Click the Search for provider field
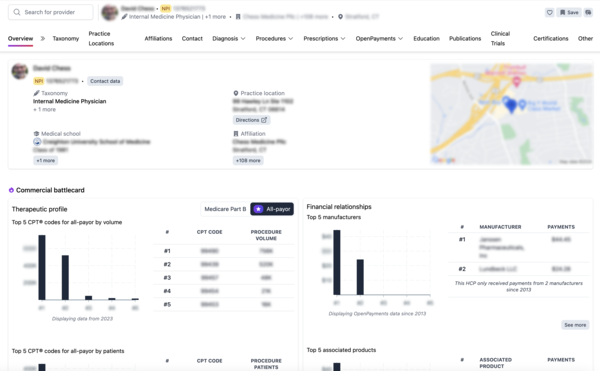The width and height of the screenshot is (600, 371). coord(51,12)
